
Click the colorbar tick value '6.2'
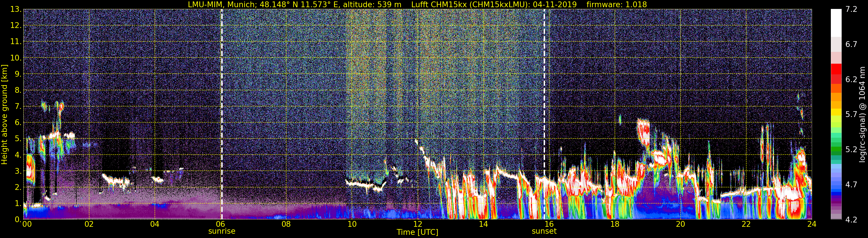click(x=851, y=80)
